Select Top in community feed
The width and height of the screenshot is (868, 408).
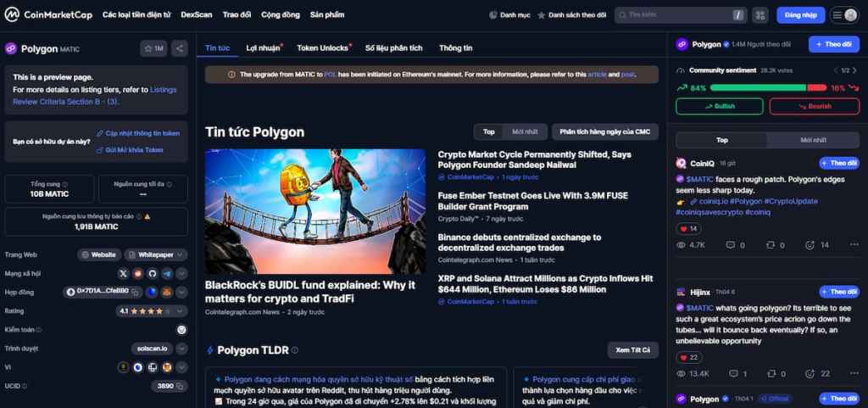(x=722, y=140)
